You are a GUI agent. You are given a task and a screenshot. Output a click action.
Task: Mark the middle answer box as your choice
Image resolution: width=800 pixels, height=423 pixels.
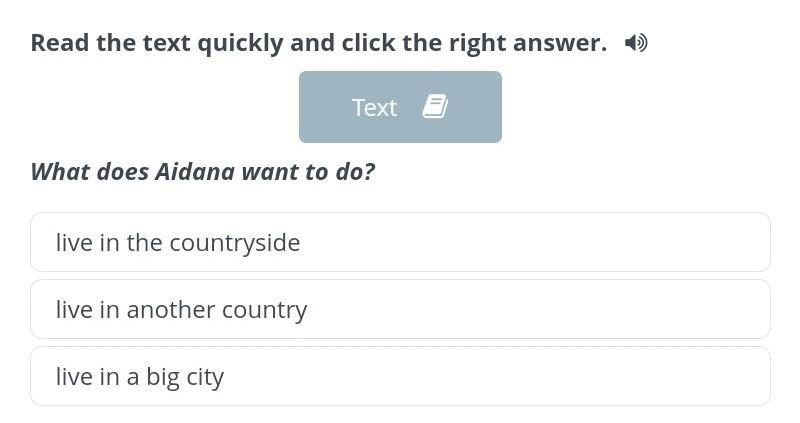(x=401, y=309)
